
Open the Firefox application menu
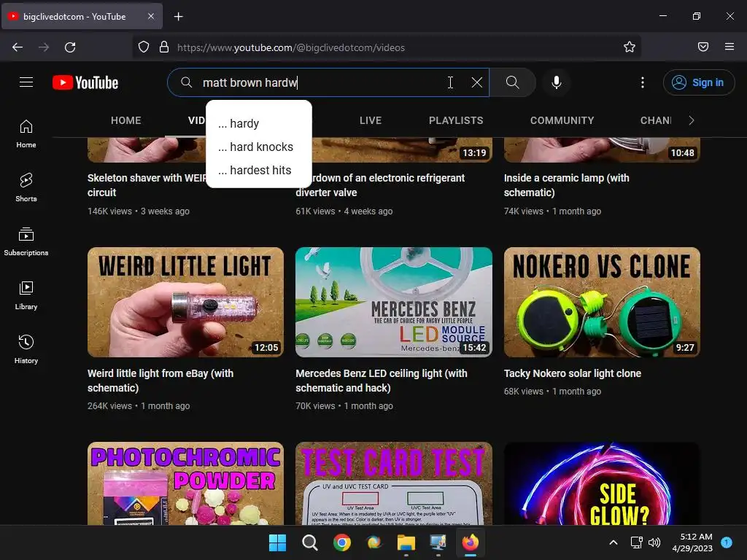pos(729,47)
